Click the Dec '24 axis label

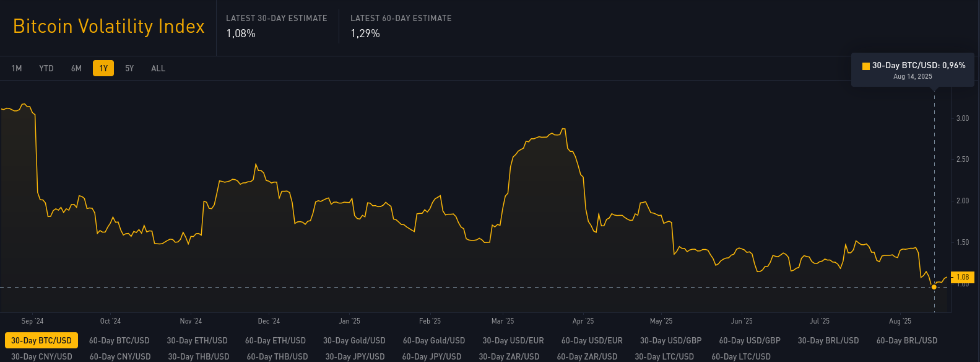coord(269,321)
